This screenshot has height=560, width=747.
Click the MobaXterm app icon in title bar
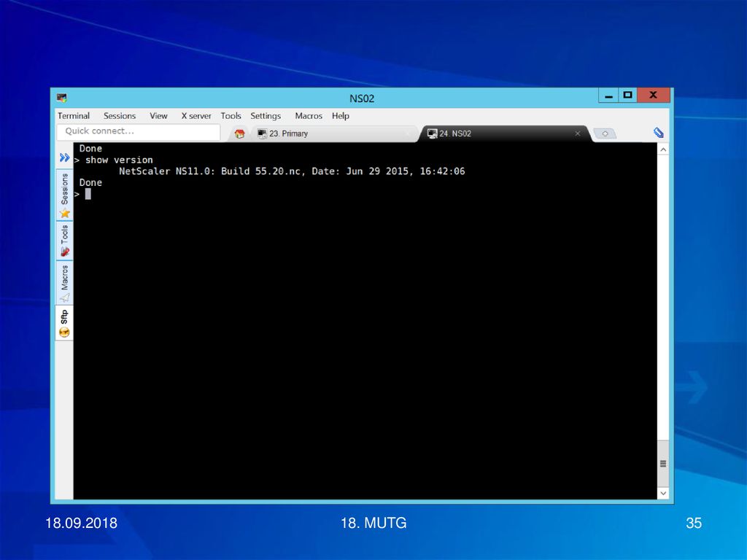(61, 98)
